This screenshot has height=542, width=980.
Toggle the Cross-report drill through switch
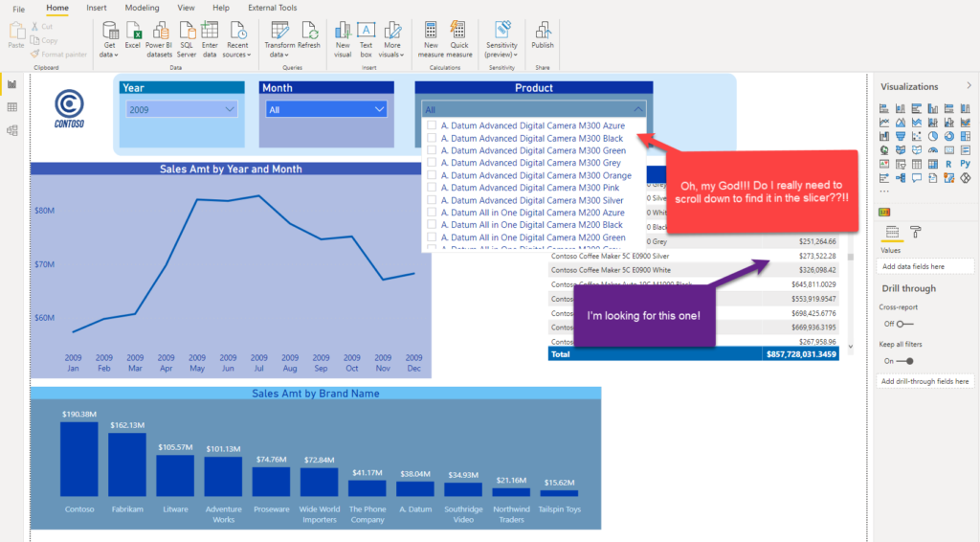click(904, 324)
